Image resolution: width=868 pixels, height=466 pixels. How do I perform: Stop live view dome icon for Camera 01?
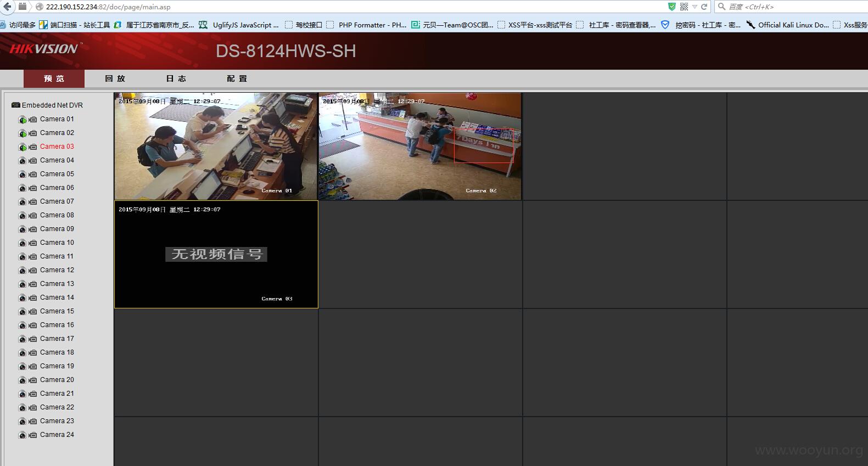[23, 120]
